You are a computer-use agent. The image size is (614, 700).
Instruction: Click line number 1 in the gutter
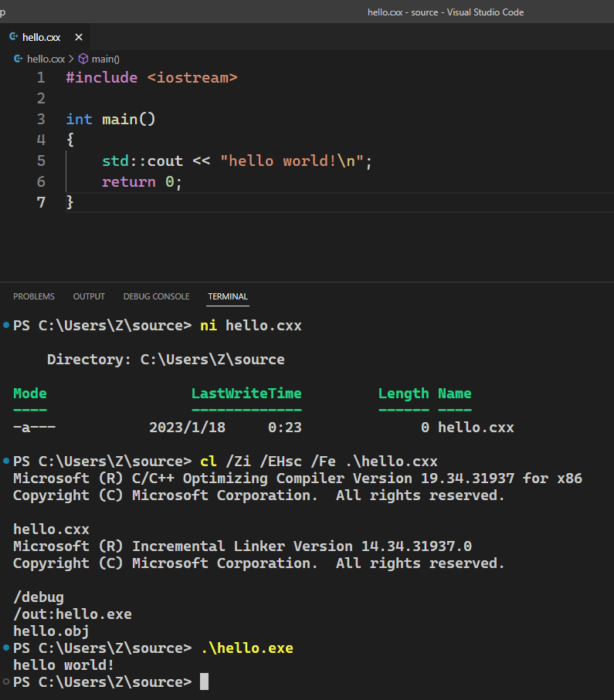41,78
